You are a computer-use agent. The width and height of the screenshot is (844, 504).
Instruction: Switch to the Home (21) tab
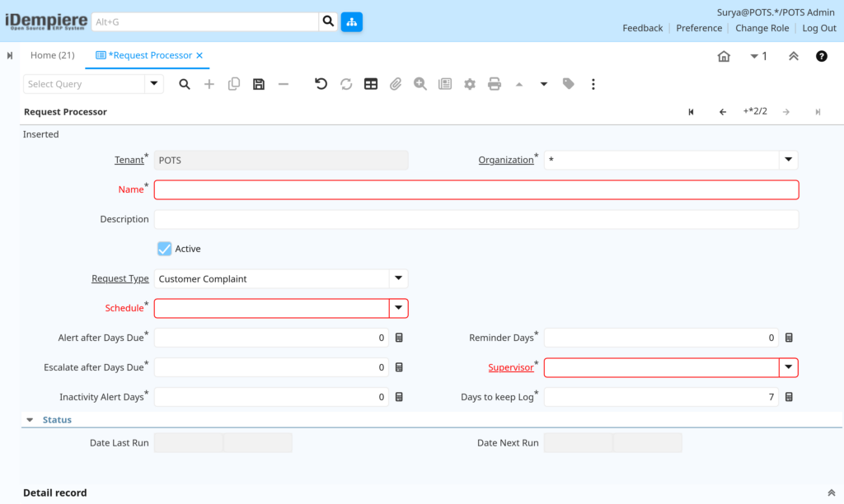coord(52,55)
